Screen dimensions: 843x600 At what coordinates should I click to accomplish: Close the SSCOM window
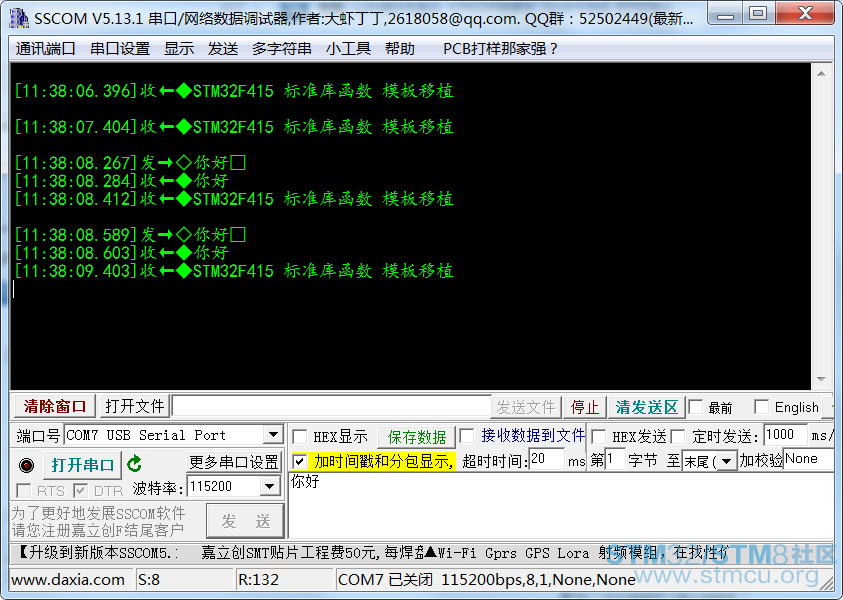pos(805,14)
